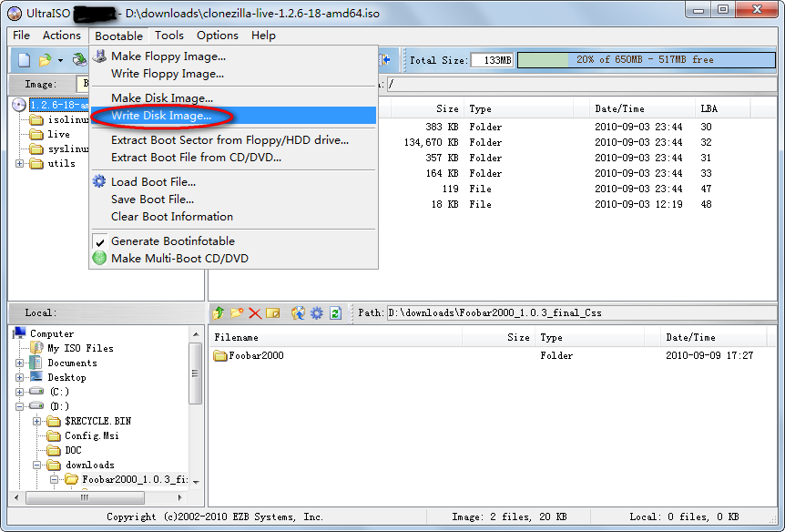Viewport: 785px width, 532px height.
Task: Open the dropdown arrow beside Open icon
Action: click(x=60, y=61)
